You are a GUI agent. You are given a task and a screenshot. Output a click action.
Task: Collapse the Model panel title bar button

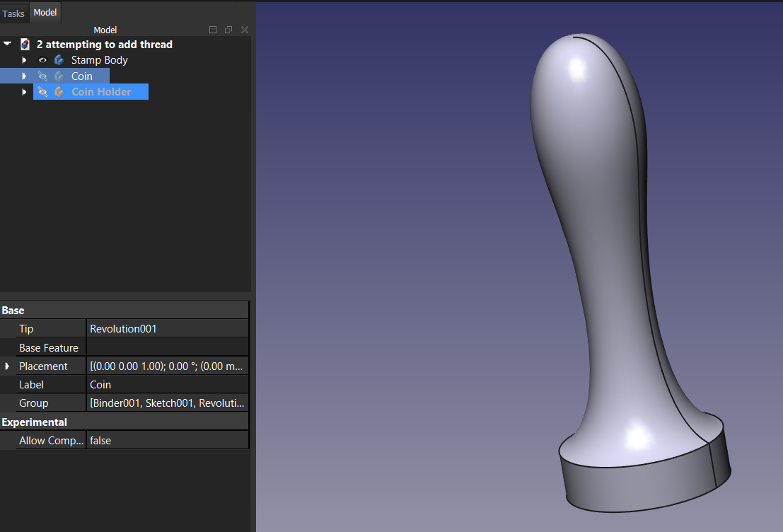point(213,30)
